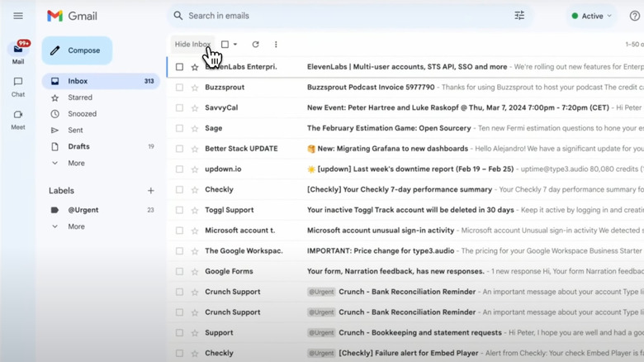Image resolution: width=644 pixels, height=362 pixels.
Task: Open the help question mark icon
Action: click(634, 16)
